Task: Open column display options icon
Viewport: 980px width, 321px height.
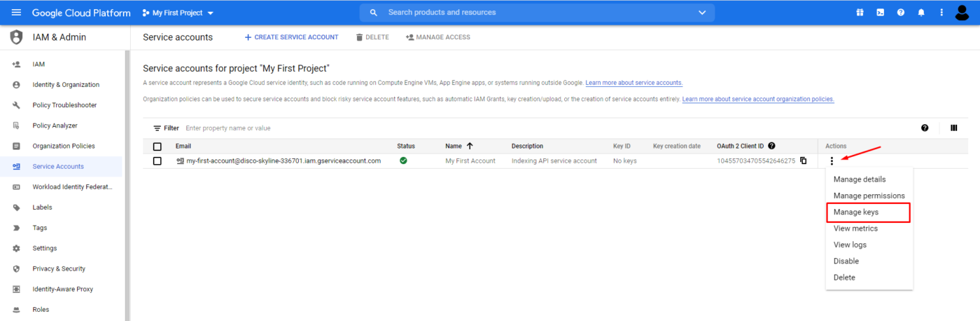Action: point(954,128)
